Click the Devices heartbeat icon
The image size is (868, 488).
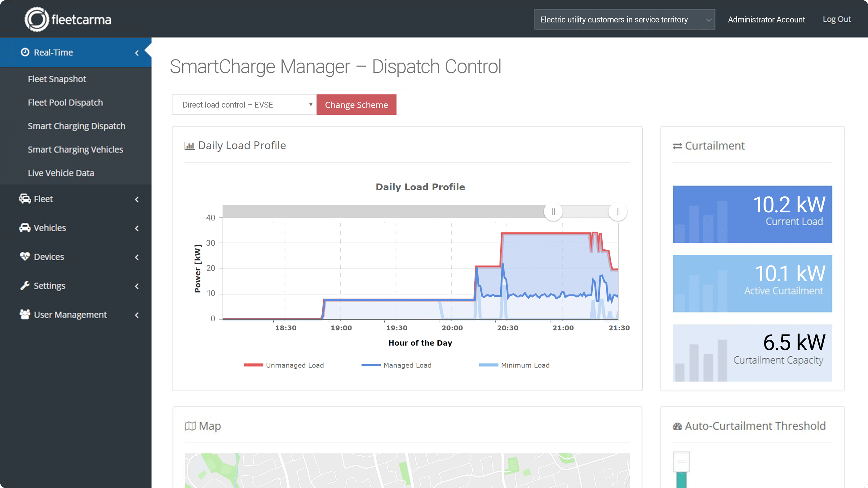pos(24,256)
